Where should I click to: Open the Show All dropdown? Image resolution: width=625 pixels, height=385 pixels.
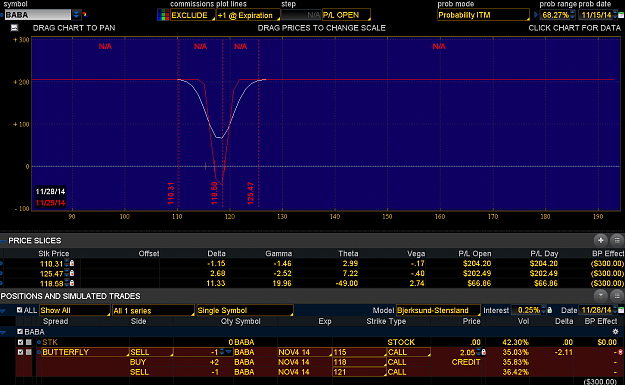(75, 310)
